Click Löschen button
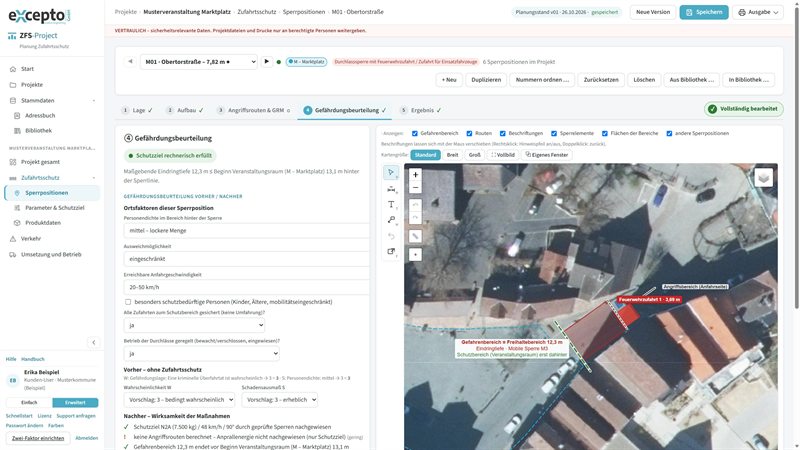This screenshot has height=450, width=800. pos(644,80)
